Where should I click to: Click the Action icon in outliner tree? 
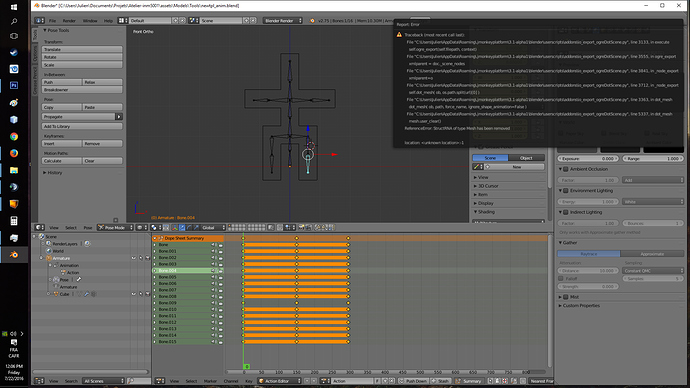tap(63, 272)
